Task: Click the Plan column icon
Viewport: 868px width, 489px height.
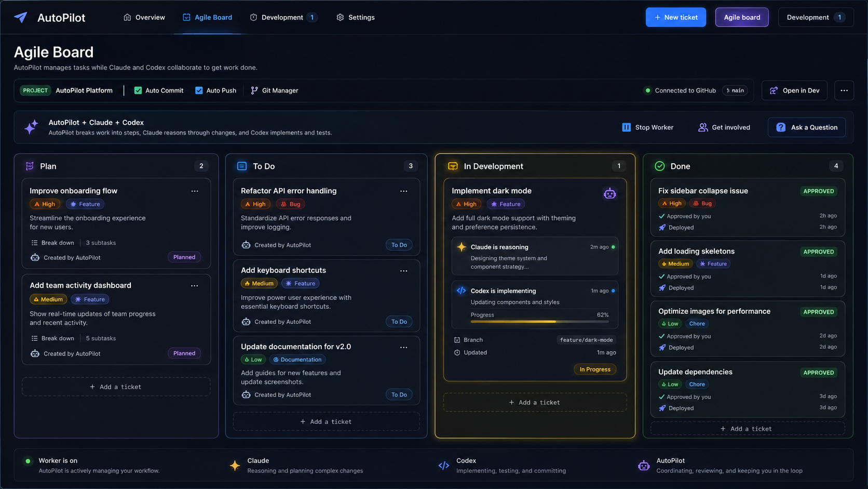Action: point(30,166)
